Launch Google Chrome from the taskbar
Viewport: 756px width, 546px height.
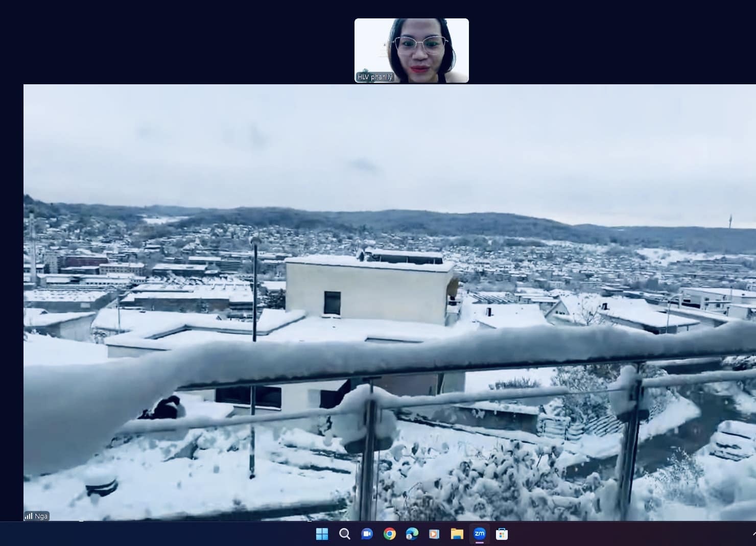coord(390,534)
